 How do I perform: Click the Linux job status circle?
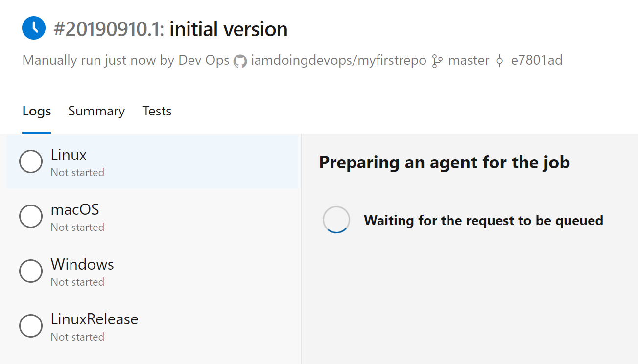[31, 161]
